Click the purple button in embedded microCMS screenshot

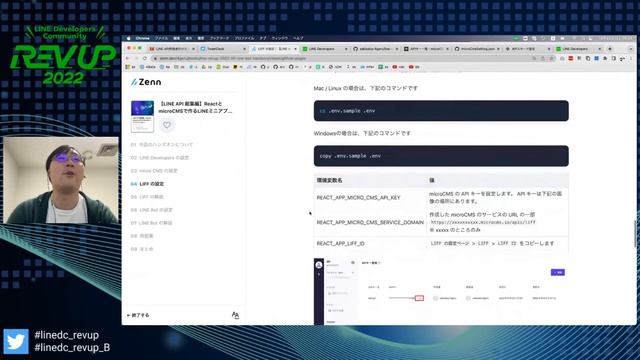click(x=558, y=272)
